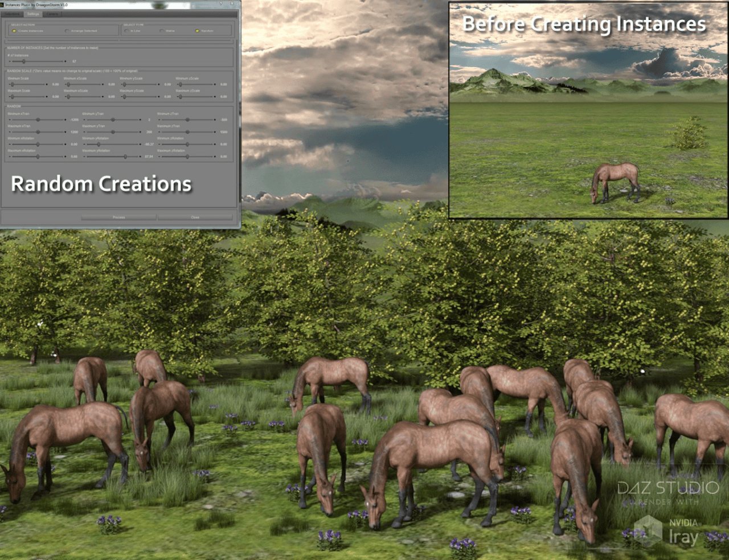
Task: Select the Create Instances radio button
Action: pyautogui.click(x=14, y=31)
